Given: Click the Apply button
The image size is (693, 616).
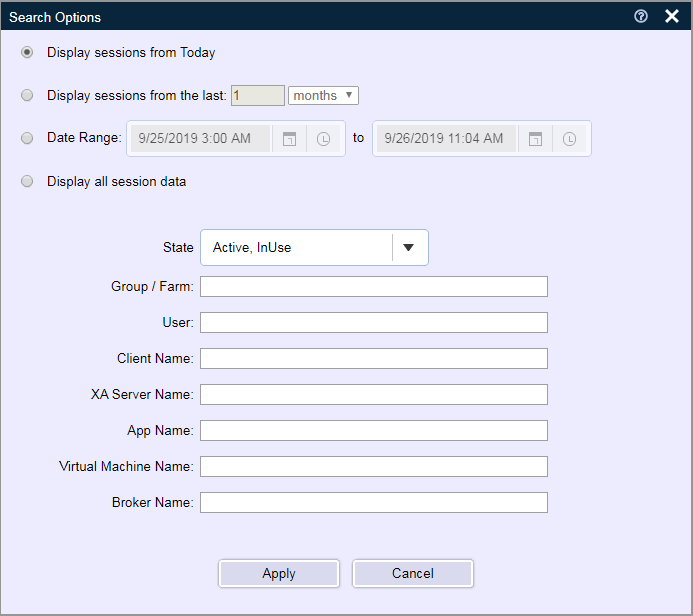Looking at the screenshot, I should (279, 574).
